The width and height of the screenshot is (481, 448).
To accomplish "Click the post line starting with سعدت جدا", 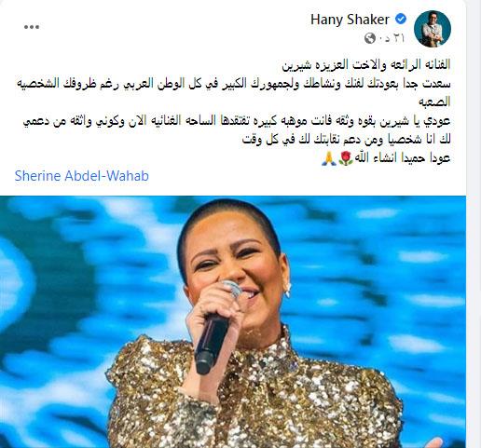I will click(x=233, y=84).
